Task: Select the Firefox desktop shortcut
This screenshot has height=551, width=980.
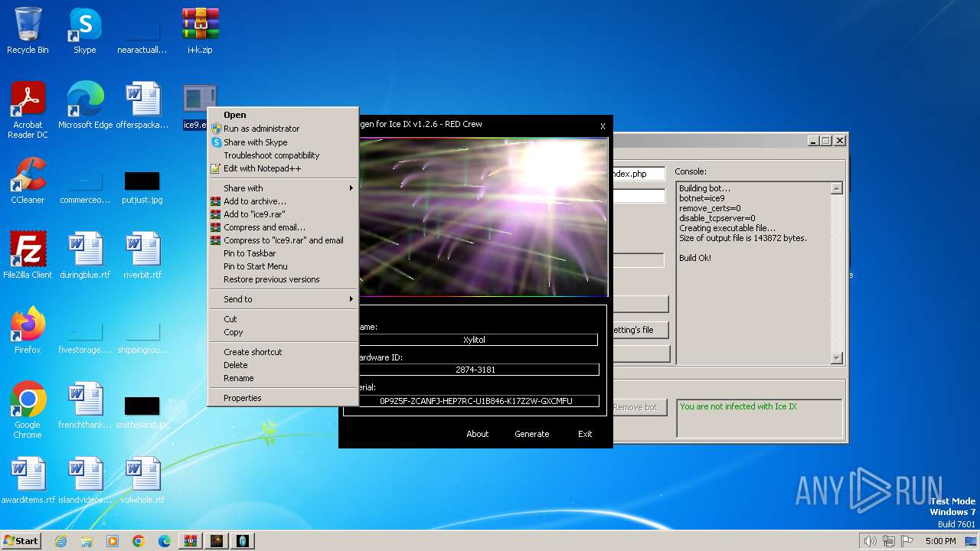Action: point(28,331)
